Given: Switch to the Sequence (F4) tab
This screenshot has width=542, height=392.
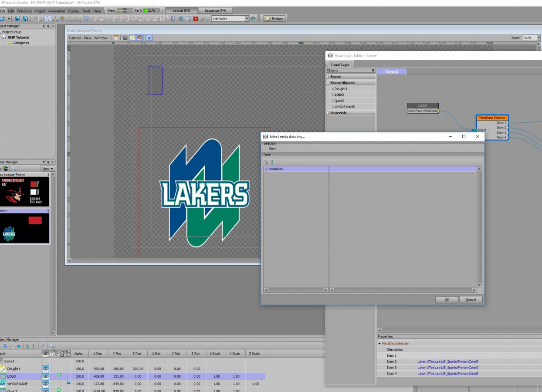Looking at the screenshot, I should [x=215, y=10].
